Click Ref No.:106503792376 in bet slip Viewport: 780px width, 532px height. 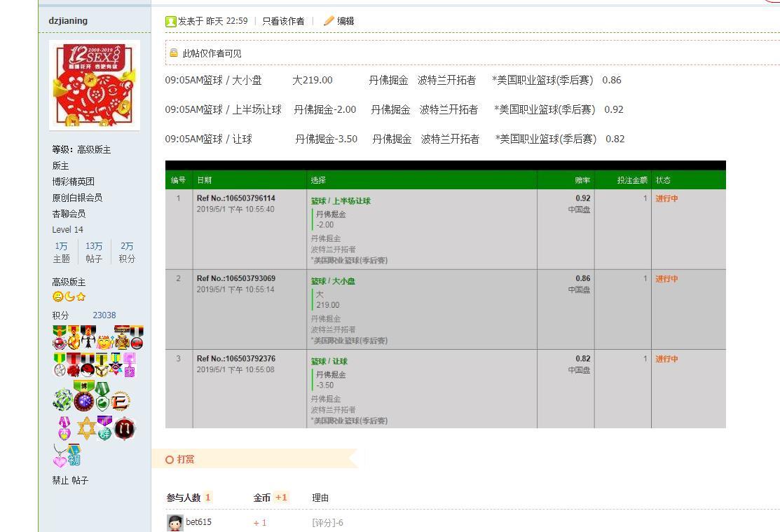[x=235, y=358]
